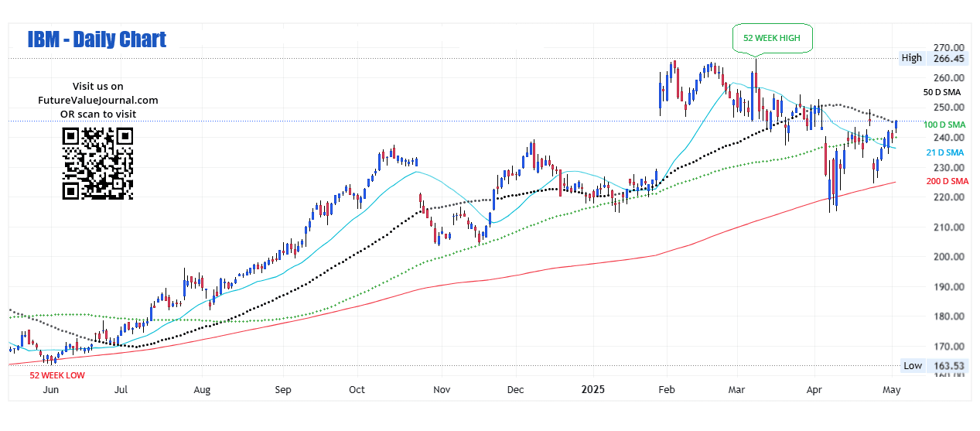This screenshot has height=431, width=980.
Task: Click the Apr label on time axis
Action: pyautogui.click(x=815, y=390)
